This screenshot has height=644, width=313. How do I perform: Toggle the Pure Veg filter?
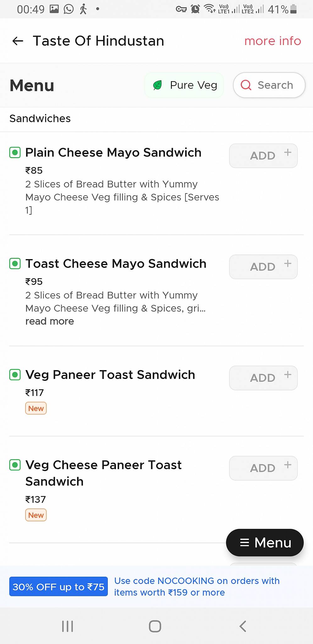click(184, 85)
